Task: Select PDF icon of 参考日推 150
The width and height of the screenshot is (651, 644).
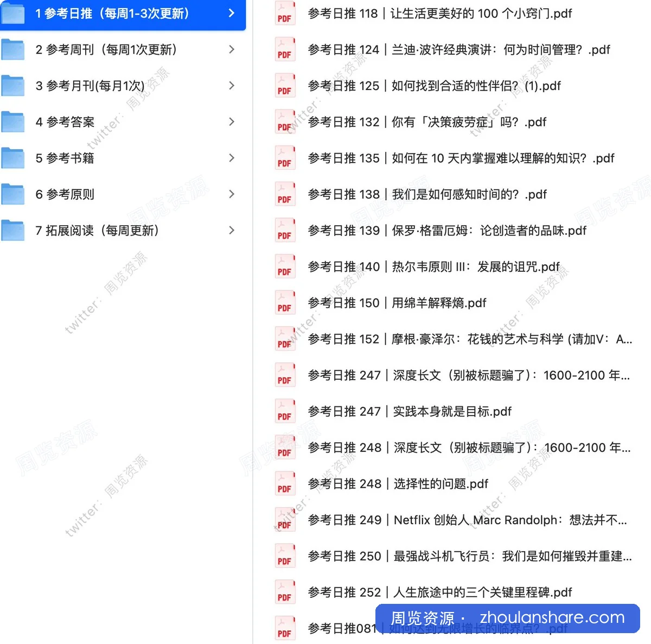Action: click(x=285, y=303)
